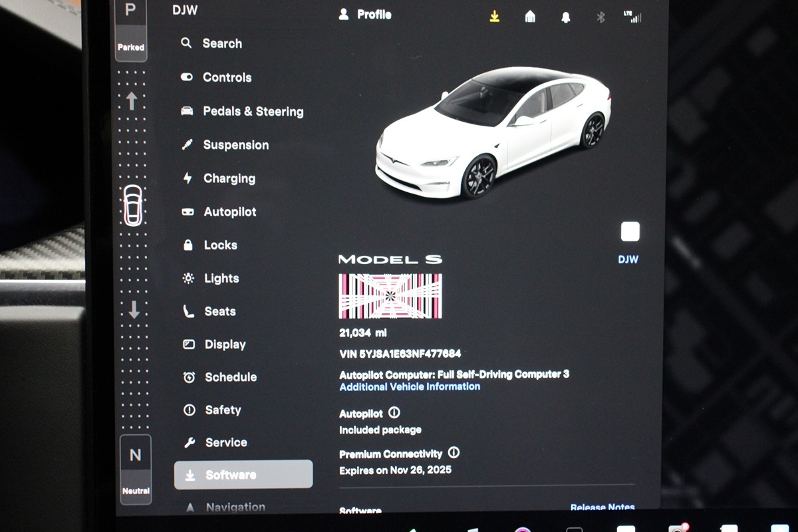The width and height of the screenshot is (798, 532).
Task: Tap the notifications bell icon
Action: [x=565, y=17]
